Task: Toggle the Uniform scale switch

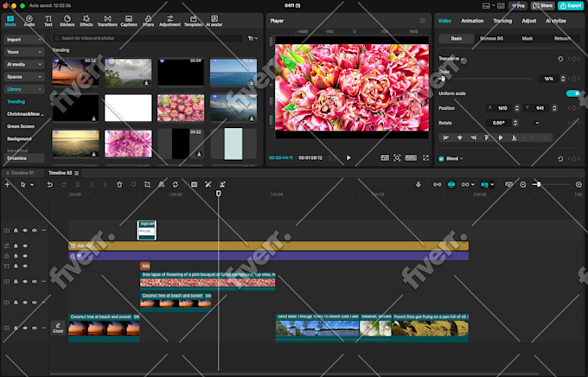Action: pyautogui.click(x=573, y=93)
